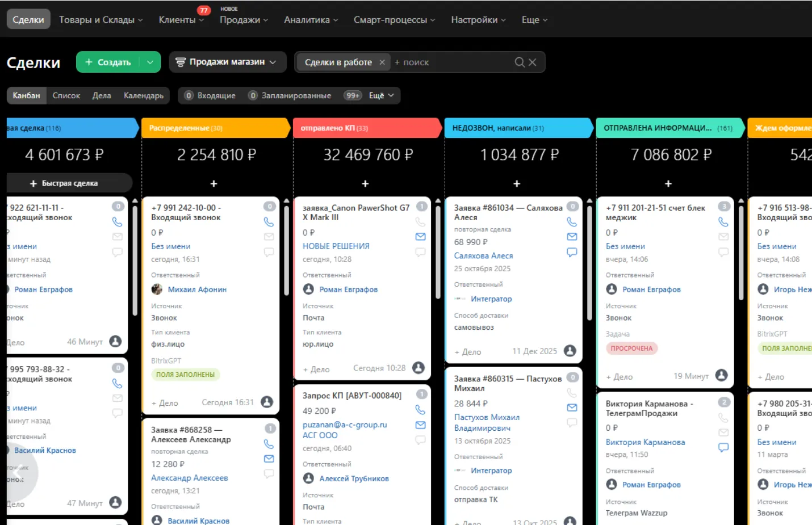Image resolution: width=812 pixels, height=525 pixels.
Task: Click phone icon on Запрос КП АВУТ-000840 card
Action: (x=420, y=410)
